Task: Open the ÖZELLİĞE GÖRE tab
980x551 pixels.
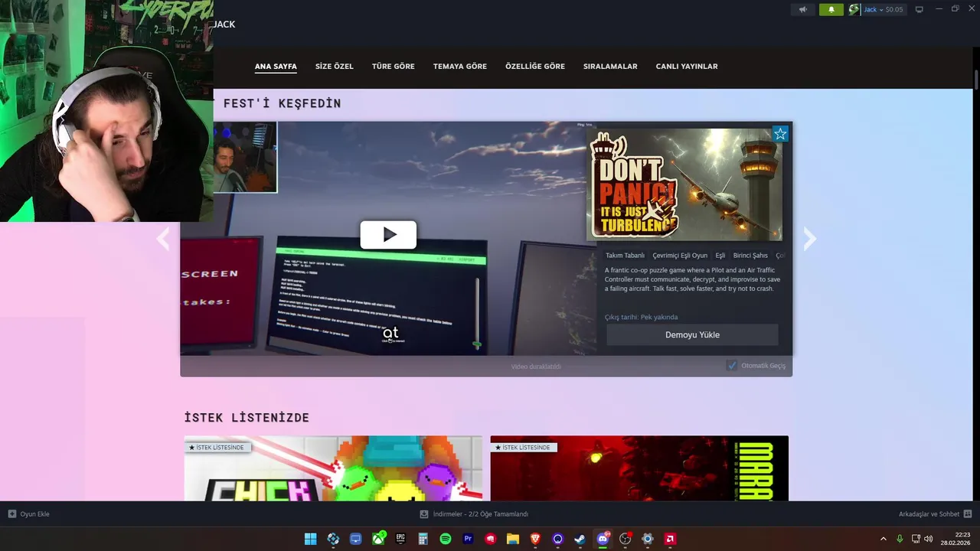Action: (535, 67)
